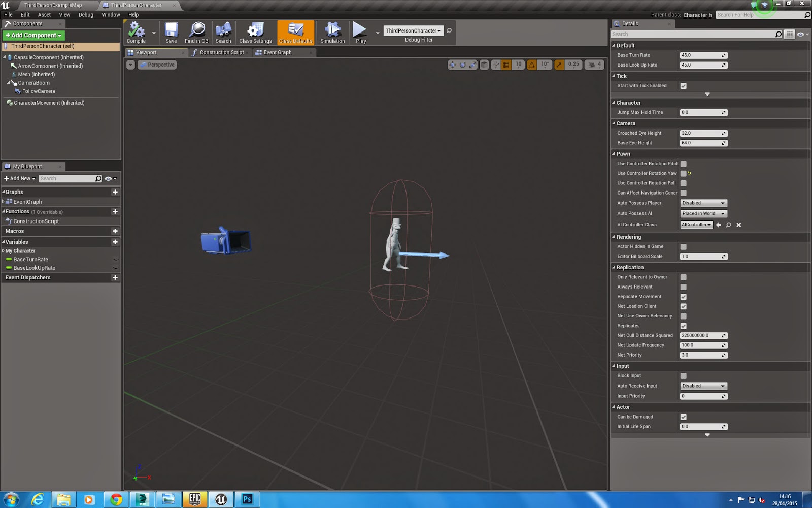Add a new macro with the plus icon

pos(115,231)
